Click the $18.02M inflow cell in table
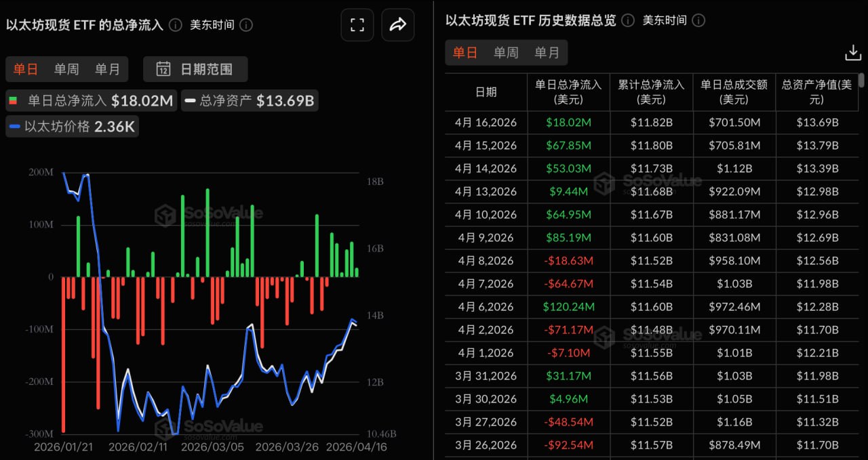The width and height of the screenshot is (868, 460). coord(568,123)
